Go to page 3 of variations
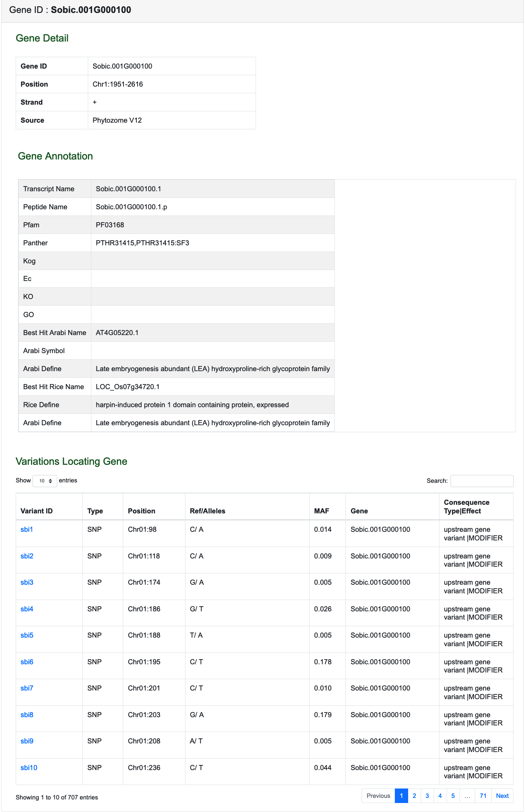Viewport: 525px width, 812px height. pos(427,796)
